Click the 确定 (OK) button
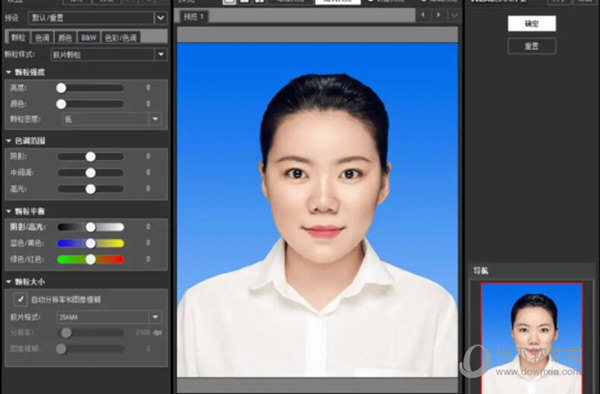This screenshot has width=600, height=394. tap(532, 24)
